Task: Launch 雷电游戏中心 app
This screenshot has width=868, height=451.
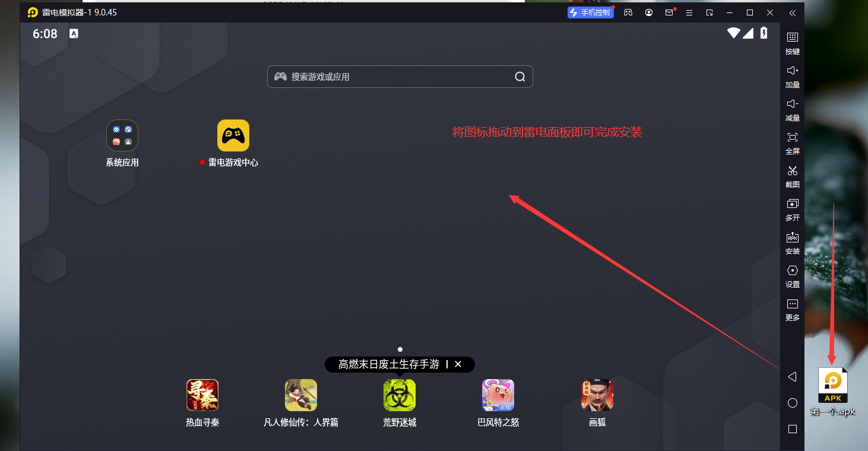Action: (233, 135)
